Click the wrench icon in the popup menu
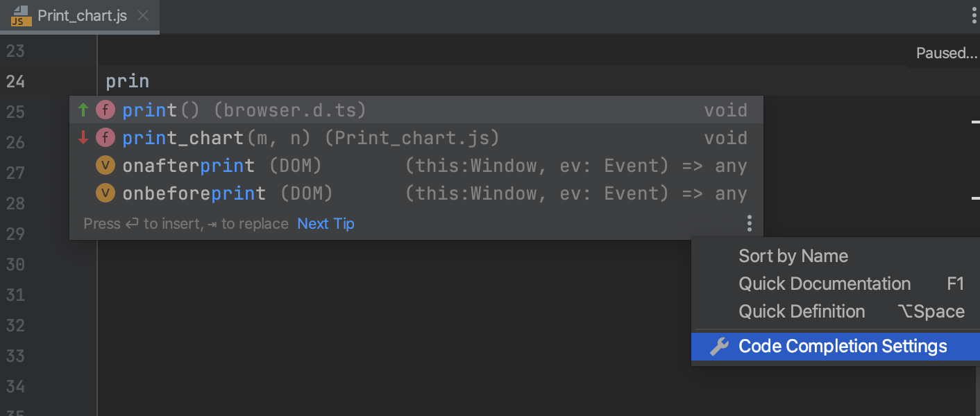 (719, 346)
